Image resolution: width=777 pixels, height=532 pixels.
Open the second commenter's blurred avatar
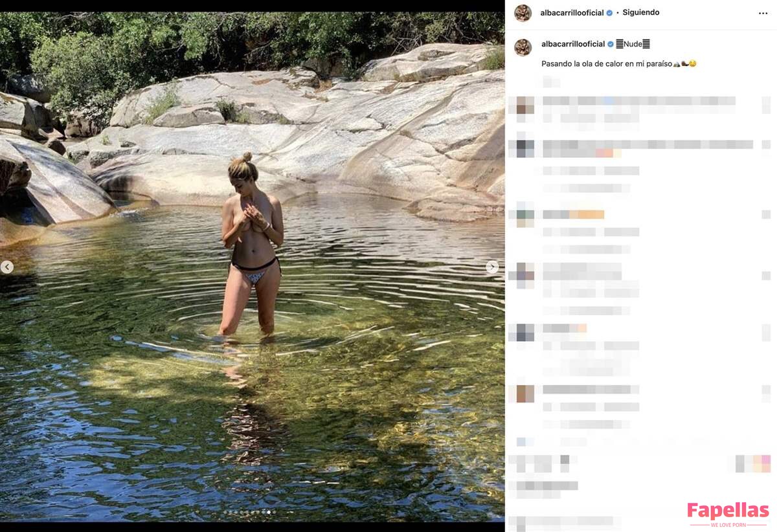[522, 149]
